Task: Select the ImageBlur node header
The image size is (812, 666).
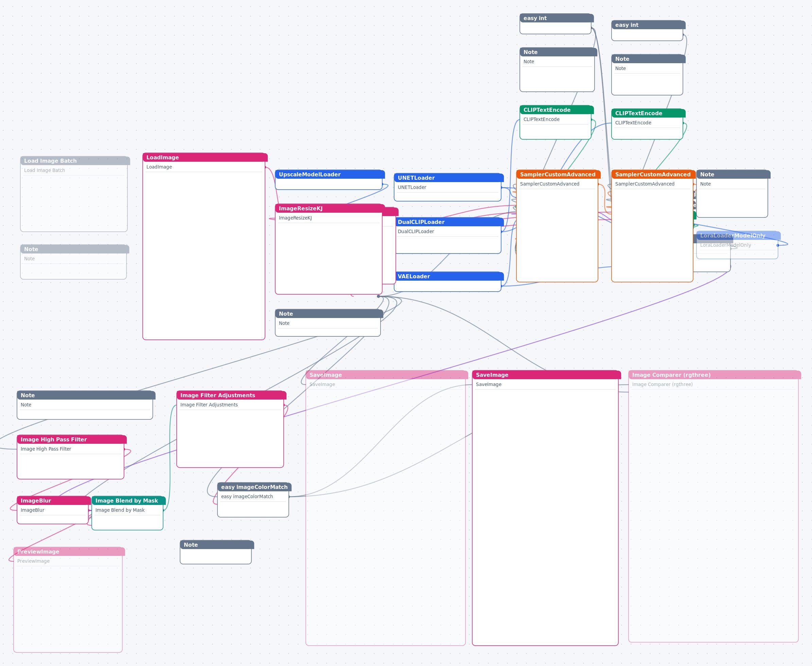Action: 54,500
